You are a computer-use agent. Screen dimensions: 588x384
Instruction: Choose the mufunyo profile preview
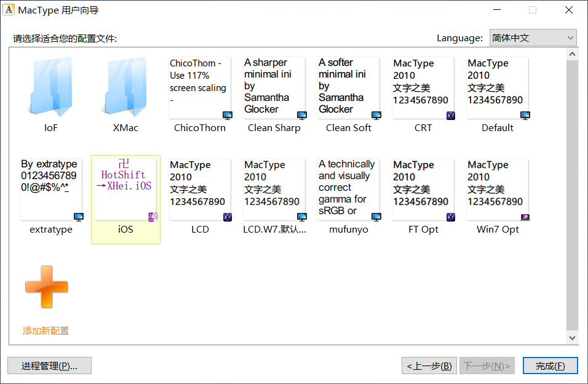click(x=349, y=190)
